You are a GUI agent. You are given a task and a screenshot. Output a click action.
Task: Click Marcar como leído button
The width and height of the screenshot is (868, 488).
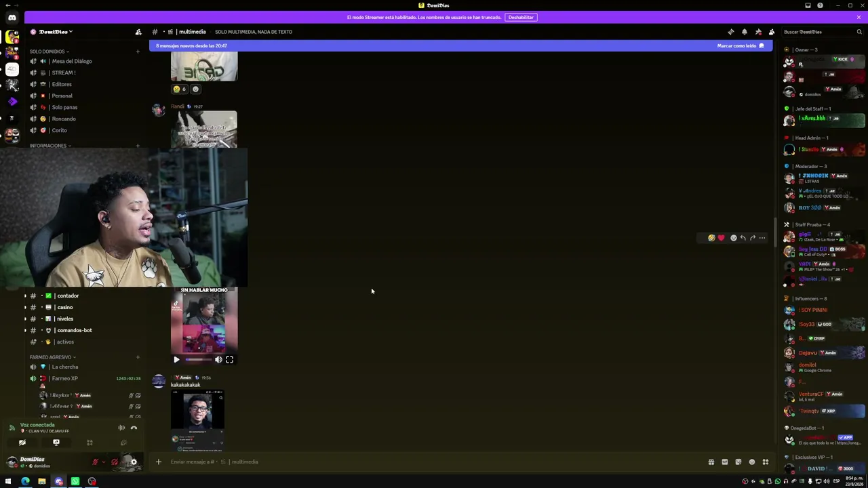click(741, 45)
